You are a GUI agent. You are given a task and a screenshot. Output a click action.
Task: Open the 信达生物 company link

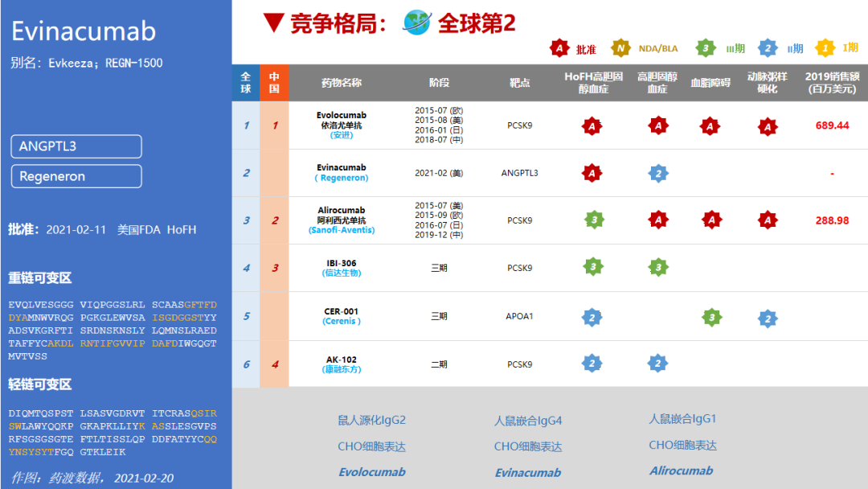coord(342,273)
